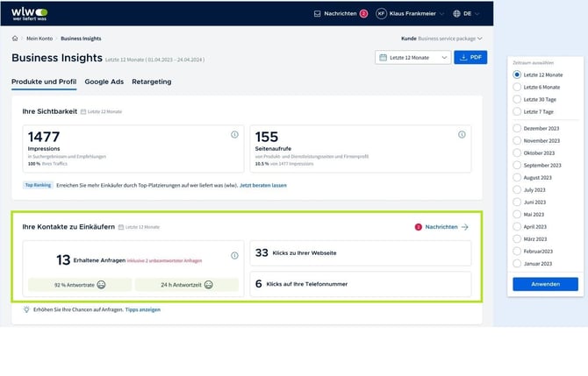Select Letzte 30 Tage radio option
Screen dimensions: 588x376
point(517,100)
